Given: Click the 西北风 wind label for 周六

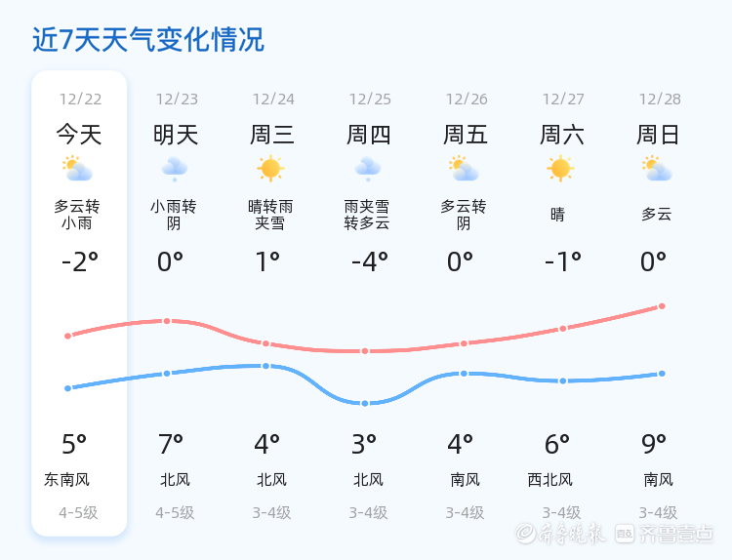Looking at the screenshot, I should pyautogui.click(x=550, y=480).
